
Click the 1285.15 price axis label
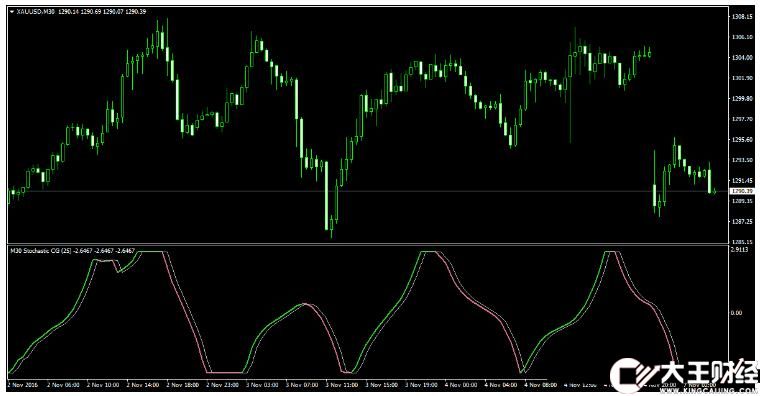(x=742, y=242)
